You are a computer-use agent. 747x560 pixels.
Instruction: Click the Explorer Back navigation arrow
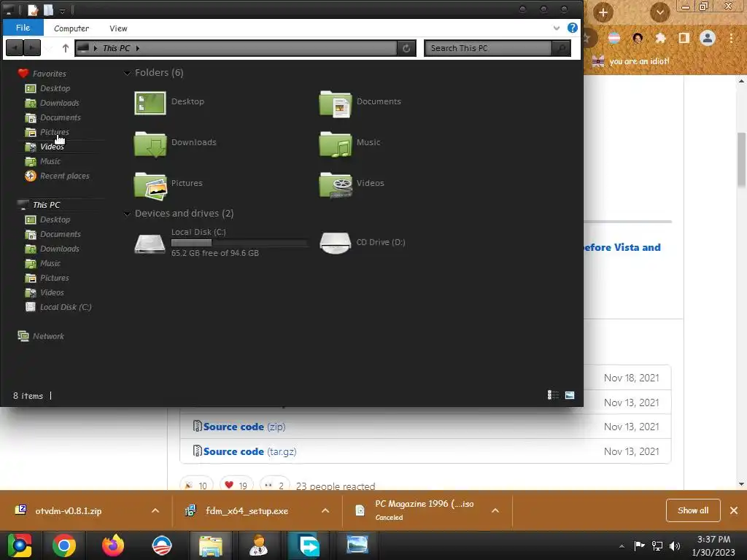[15, 48]
